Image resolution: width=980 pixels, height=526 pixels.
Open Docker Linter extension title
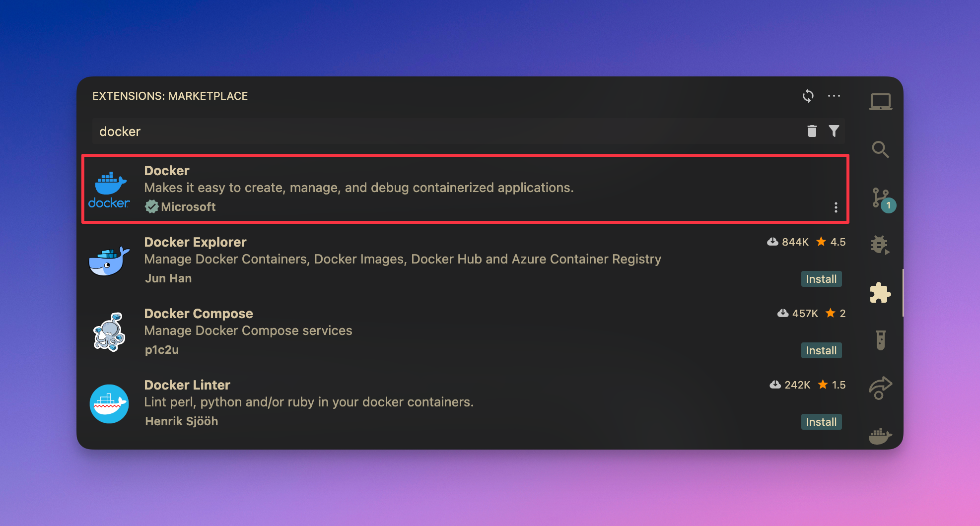click(x=187, y=385)
